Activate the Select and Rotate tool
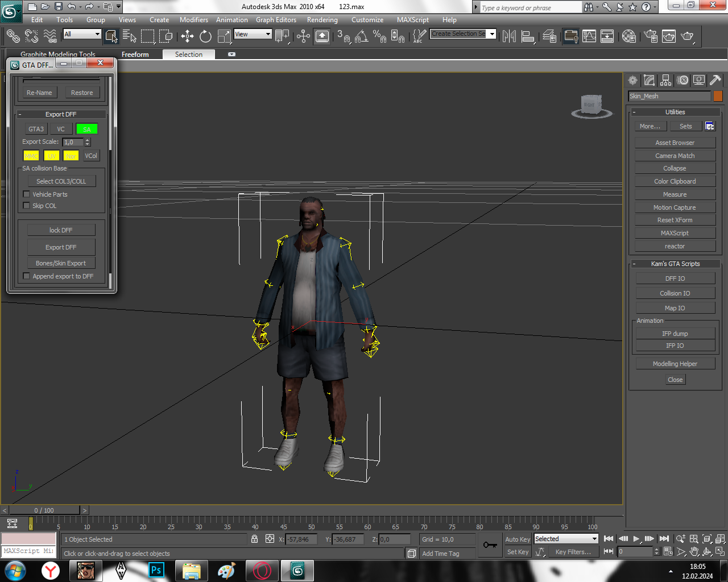 [205, 36]
